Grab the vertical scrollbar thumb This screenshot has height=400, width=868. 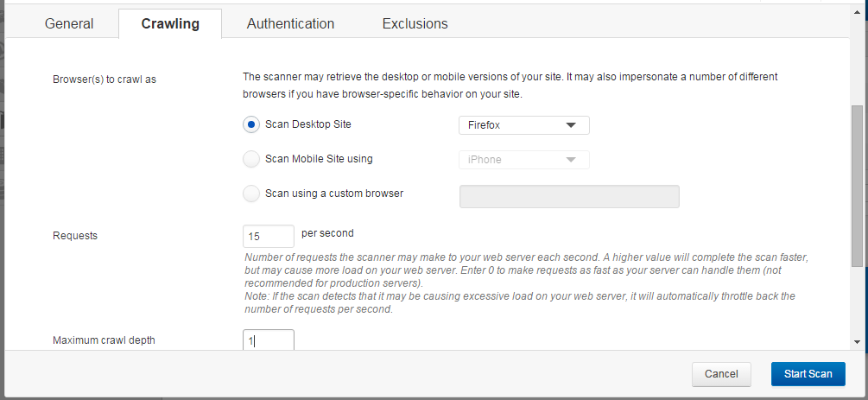(x=857, y=186)
